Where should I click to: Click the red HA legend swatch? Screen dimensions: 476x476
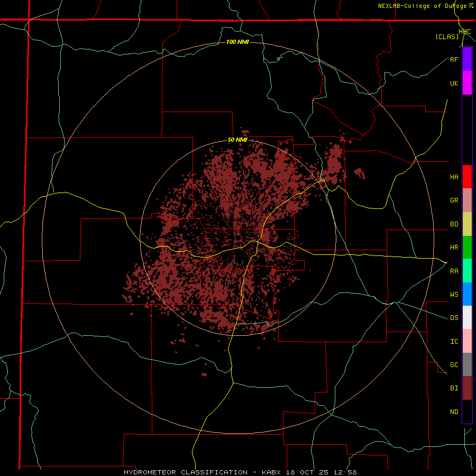coord(467,177)
